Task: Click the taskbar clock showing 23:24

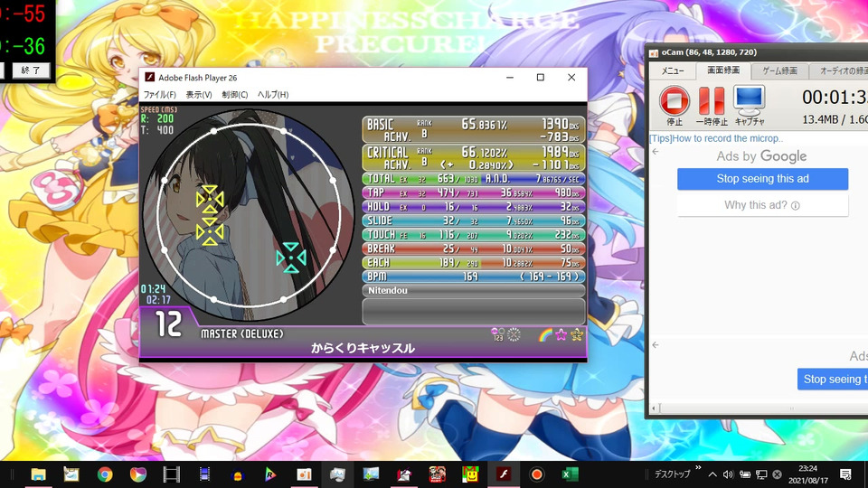Action: coord(808,474)
